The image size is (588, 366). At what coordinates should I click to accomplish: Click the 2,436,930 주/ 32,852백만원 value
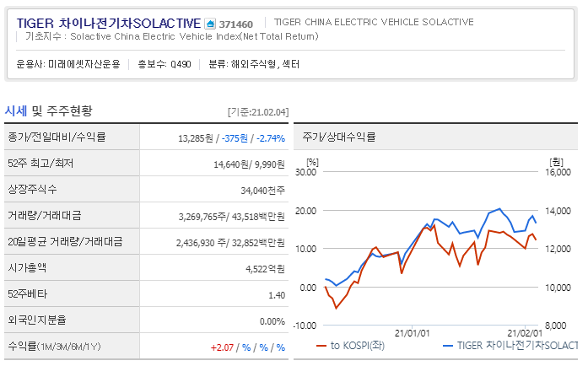coord(230,243)
